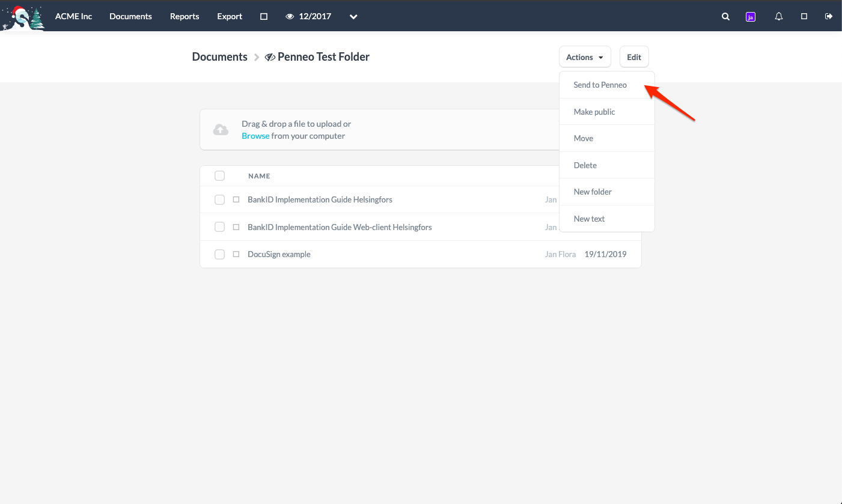
Task: Check the box for DocuSign example
Action: pyautogui.click(x=219, y=254)
